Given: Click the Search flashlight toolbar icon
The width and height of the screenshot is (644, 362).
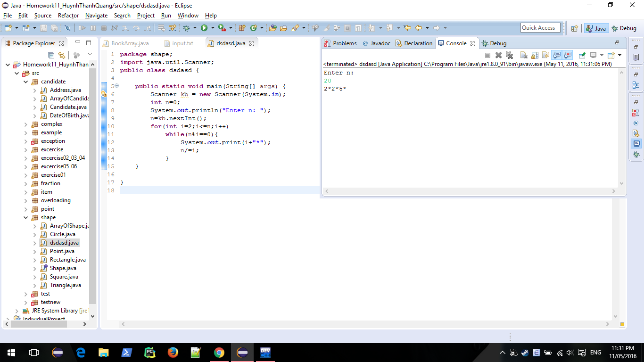Looking at the screenshot, I should click(x=295, y=28).
